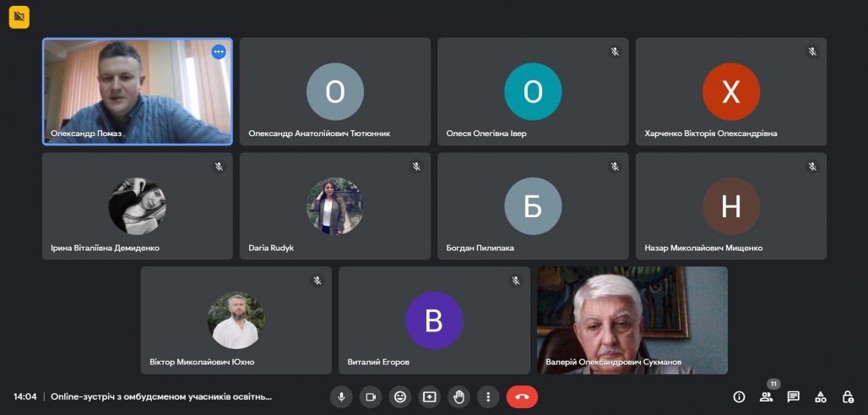The width and height of the screenshot is (868, 415).
Task: Click muted mic icon on Назар Мищенко tile
Action: click(x=812, y=167)
